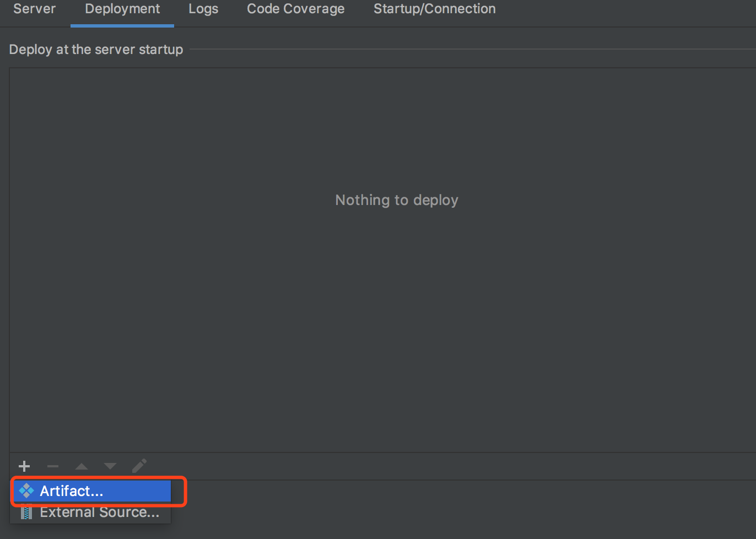The height and width of the screenshot is (539, 756).
Task: Click the Artifact diamond icon
Action: [x=26, y=491]
